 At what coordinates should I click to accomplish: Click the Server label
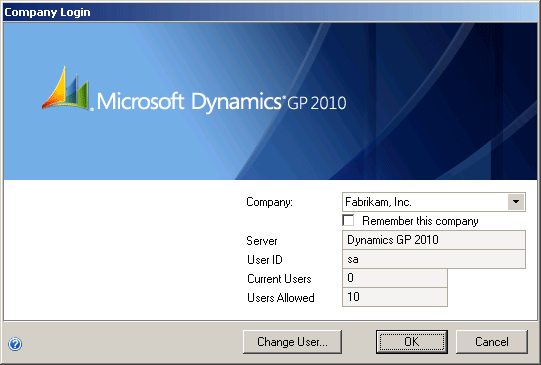point(262,241)
